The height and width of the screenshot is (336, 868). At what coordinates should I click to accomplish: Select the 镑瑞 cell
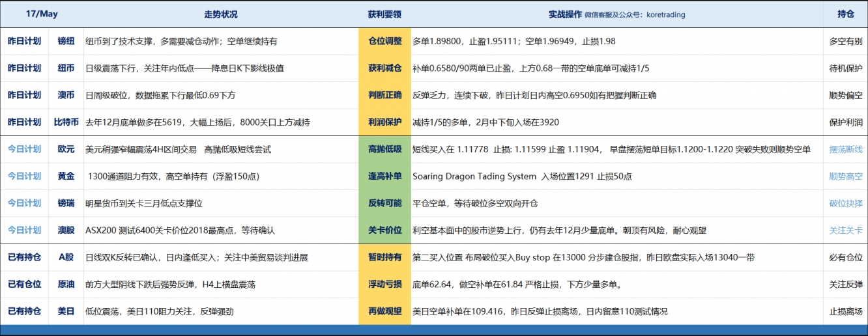pos(66,203)
